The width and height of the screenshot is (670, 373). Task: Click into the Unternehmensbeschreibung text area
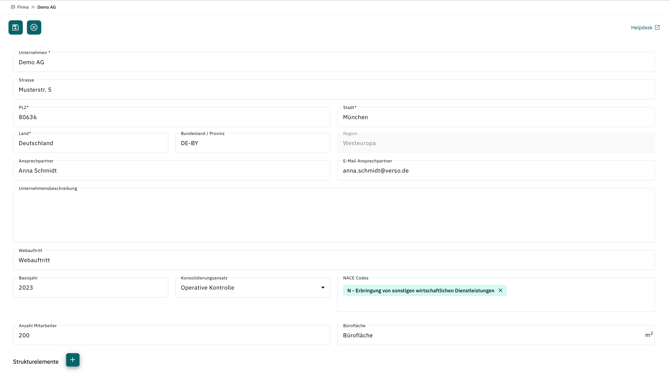334,215
